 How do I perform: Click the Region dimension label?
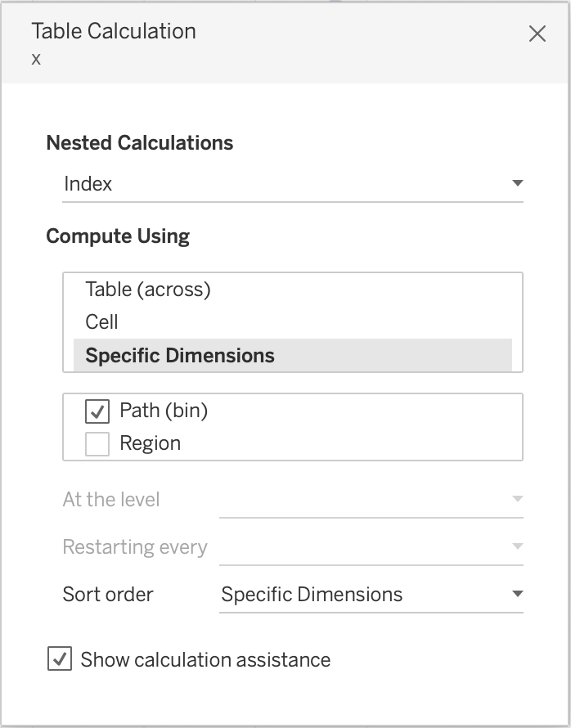coord(151,444)
